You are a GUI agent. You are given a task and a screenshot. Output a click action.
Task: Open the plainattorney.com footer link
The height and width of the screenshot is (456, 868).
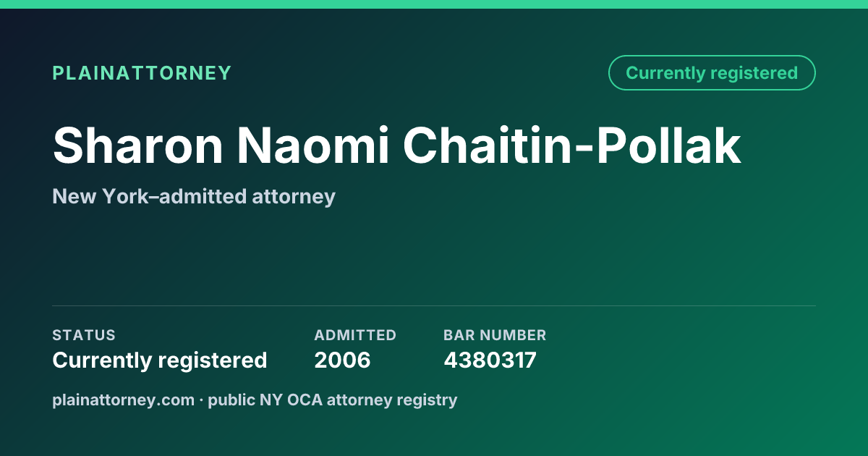click(124, 400)
